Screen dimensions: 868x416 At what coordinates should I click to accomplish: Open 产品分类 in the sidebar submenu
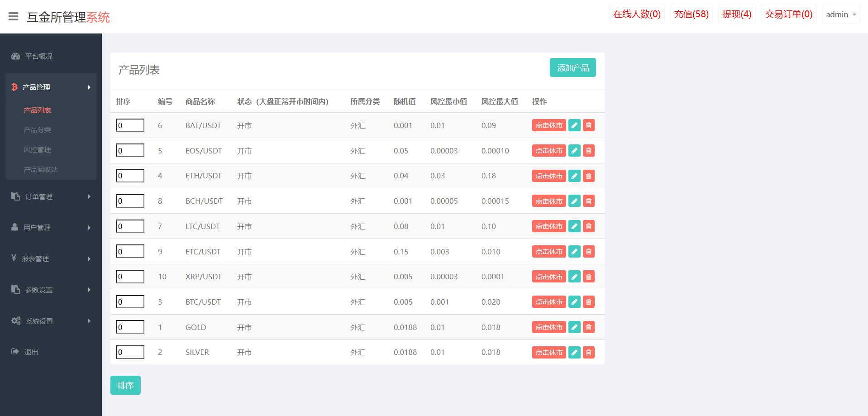click(37, 130)
